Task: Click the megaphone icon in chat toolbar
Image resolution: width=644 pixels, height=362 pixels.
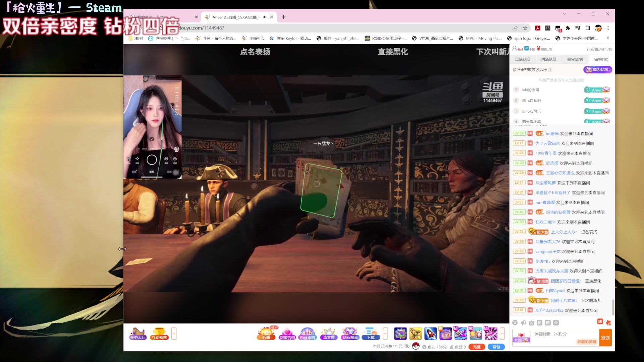Action: point(523,322)
